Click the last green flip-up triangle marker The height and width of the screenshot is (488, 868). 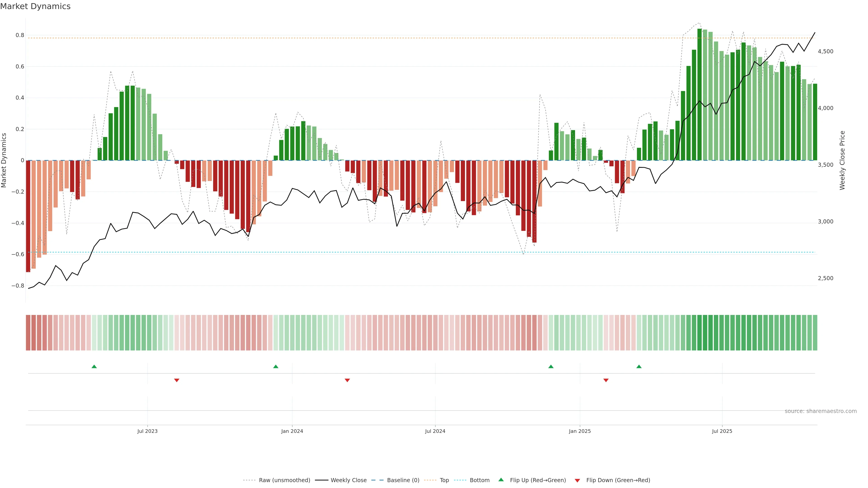point(639,366)
